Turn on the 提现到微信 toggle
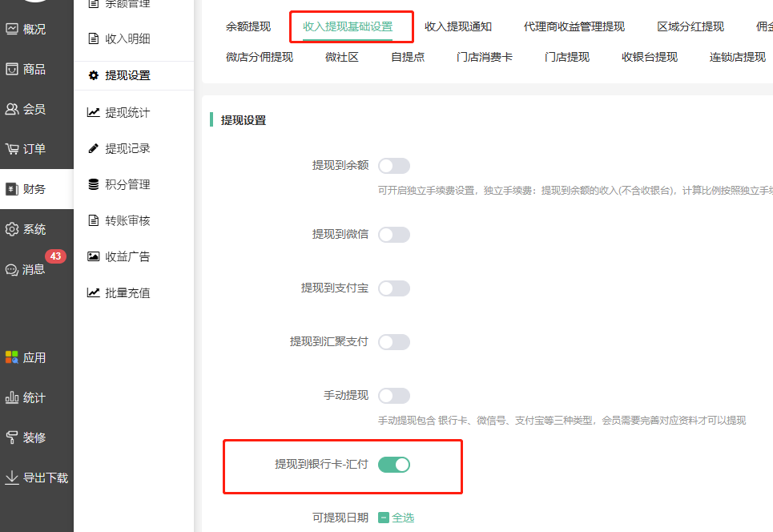The height and width of the screenshot is (532, 773). (393, 235)
